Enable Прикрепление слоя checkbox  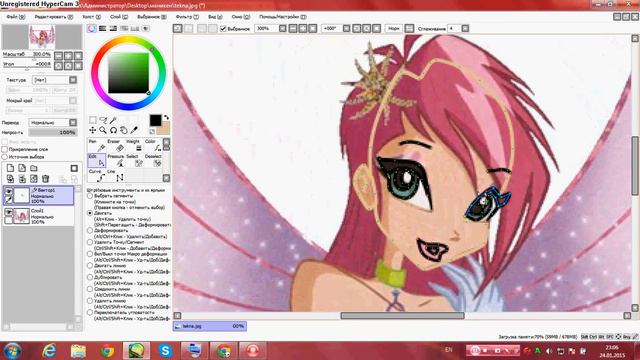click(x=5, y=149)
